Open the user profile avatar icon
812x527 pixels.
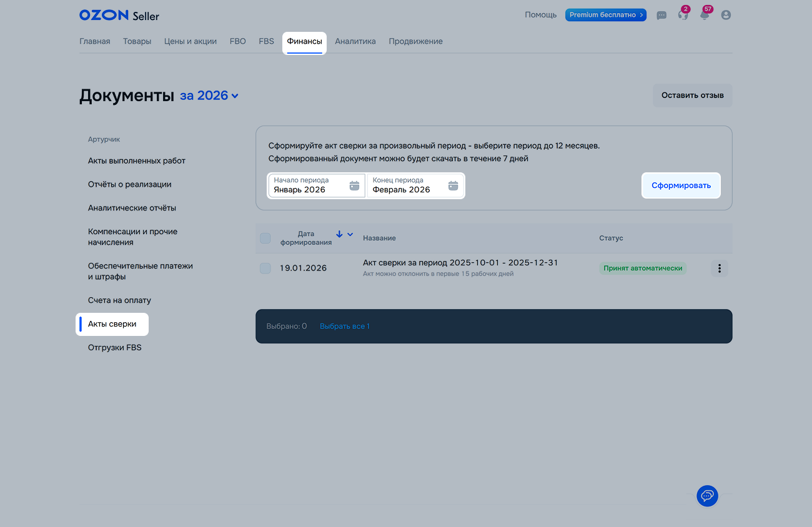click(x=726, y=15)
